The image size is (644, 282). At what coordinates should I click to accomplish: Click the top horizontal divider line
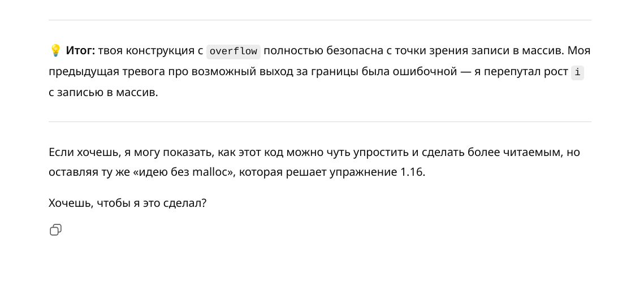click(x=320, y=20)
